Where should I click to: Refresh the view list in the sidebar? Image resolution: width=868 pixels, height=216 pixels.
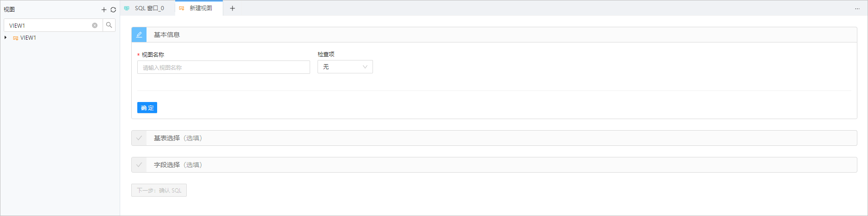click(x=113, y=10)
